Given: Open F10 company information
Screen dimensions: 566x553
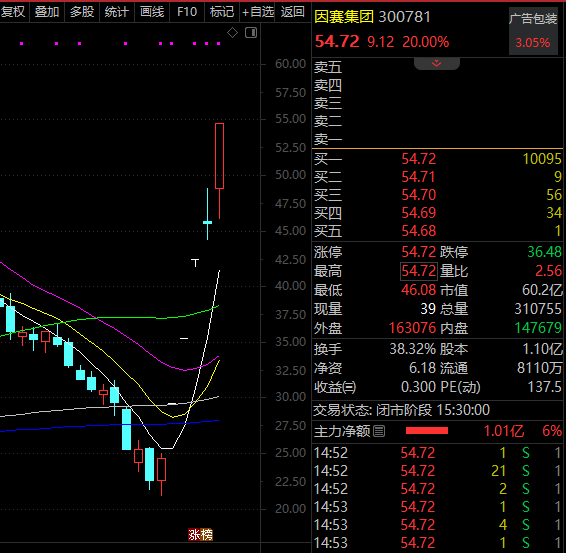Looking at the screenshot, I should (187, 12).
